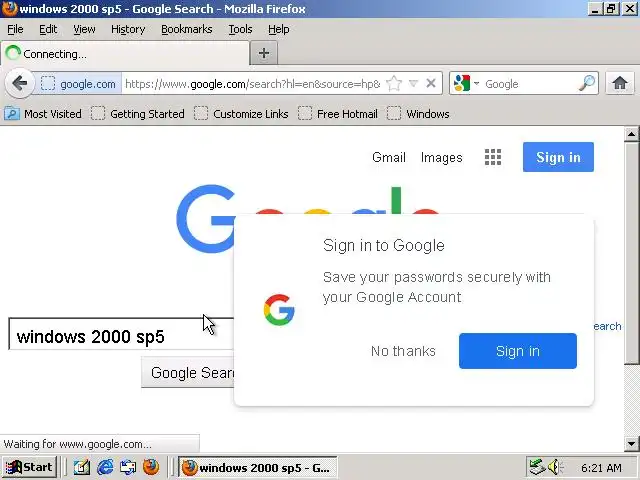Click the URL address field
This screenshot has width=640, height=480.
click(x=252, y=84)
